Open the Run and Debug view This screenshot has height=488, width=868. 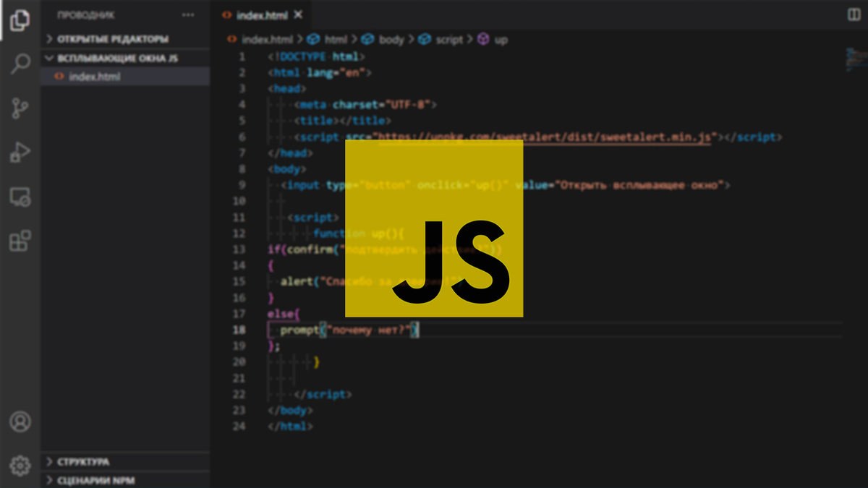coord(20,153)
